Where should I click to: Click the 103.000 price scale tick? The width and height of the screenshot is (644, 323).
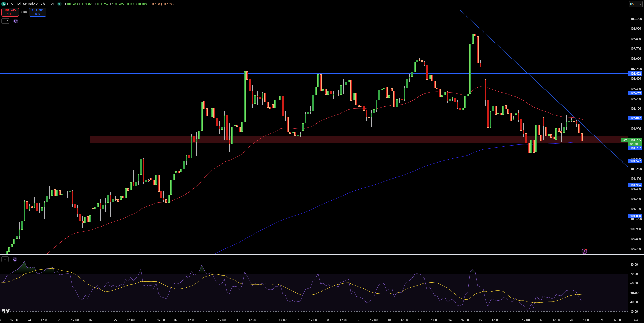tap(636, 19)
